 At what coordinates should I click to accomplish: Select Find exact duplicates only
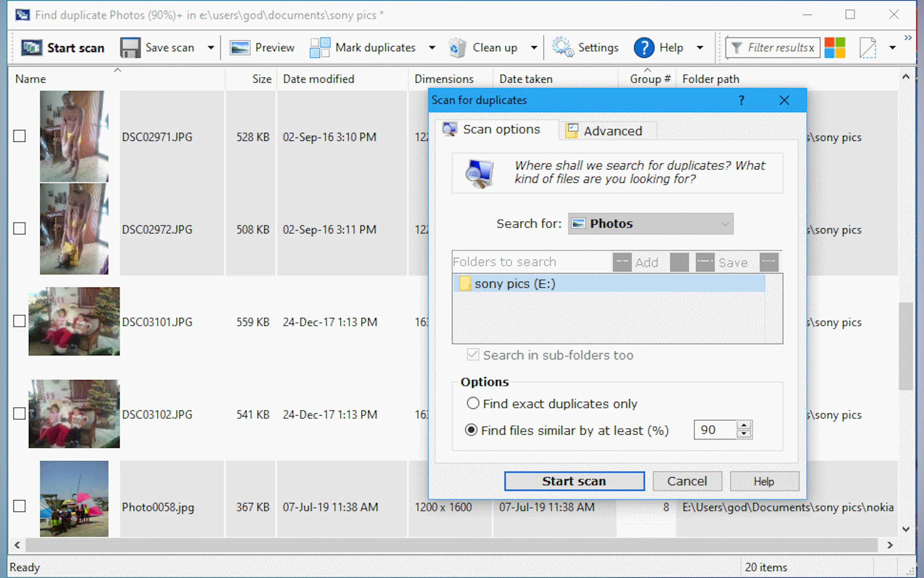[x=473, y=403]
